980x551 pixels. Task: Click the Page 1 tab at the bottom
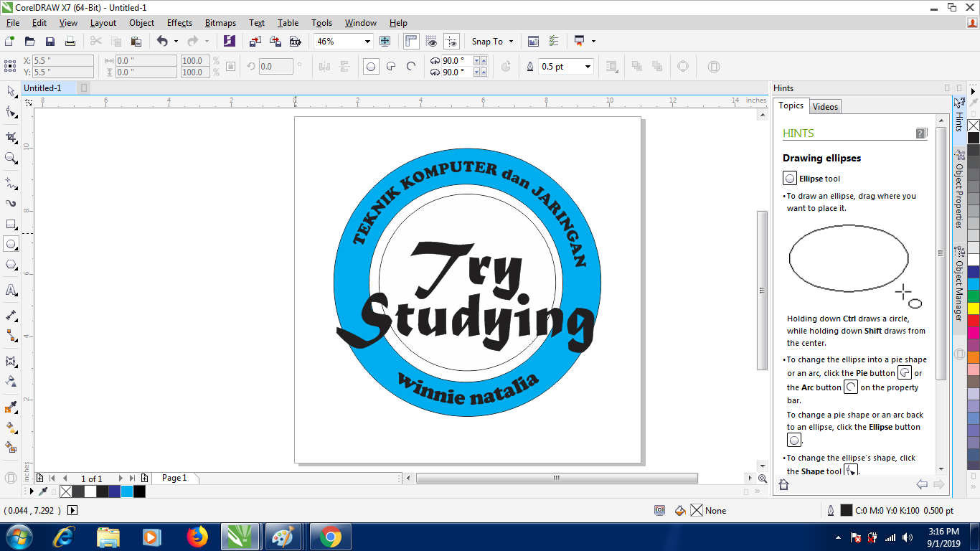[175, 478]
